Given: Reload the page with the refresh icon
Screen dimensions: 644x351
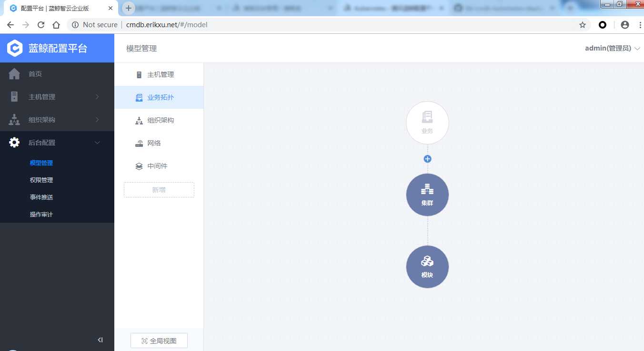Looking at the screenshot, I should 41,25.
